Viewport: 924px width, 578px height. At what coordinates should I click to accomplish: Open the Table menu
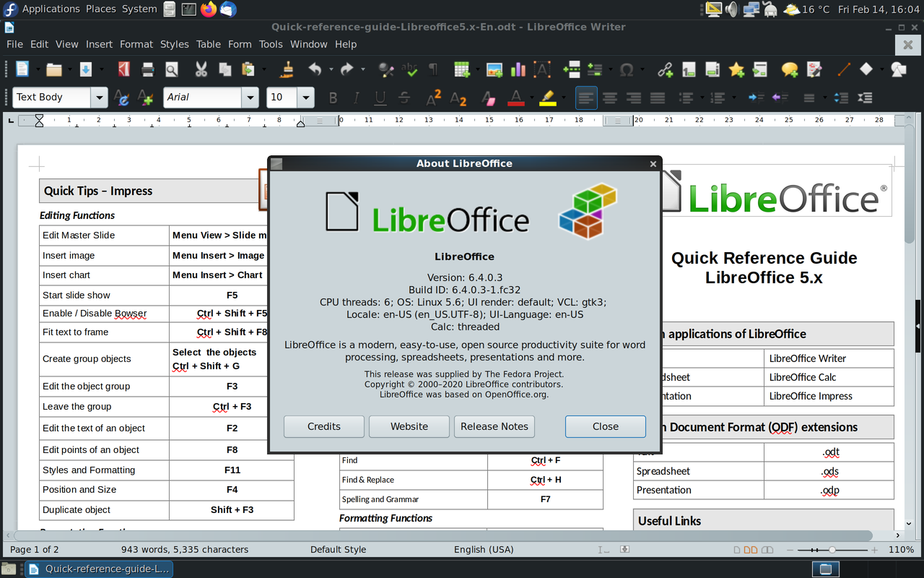pos(209,44)
